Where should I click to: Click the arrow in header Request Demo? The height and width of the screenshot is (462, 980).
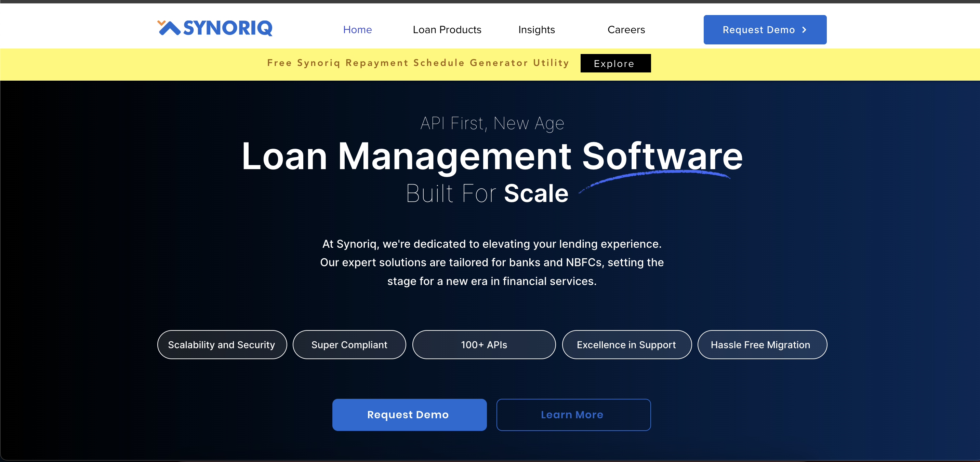coord(804,30)
